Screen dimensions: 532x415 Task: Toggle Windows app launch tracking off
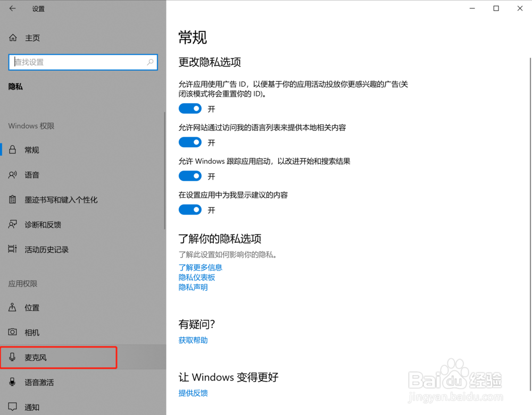click(x=190, y=176)
